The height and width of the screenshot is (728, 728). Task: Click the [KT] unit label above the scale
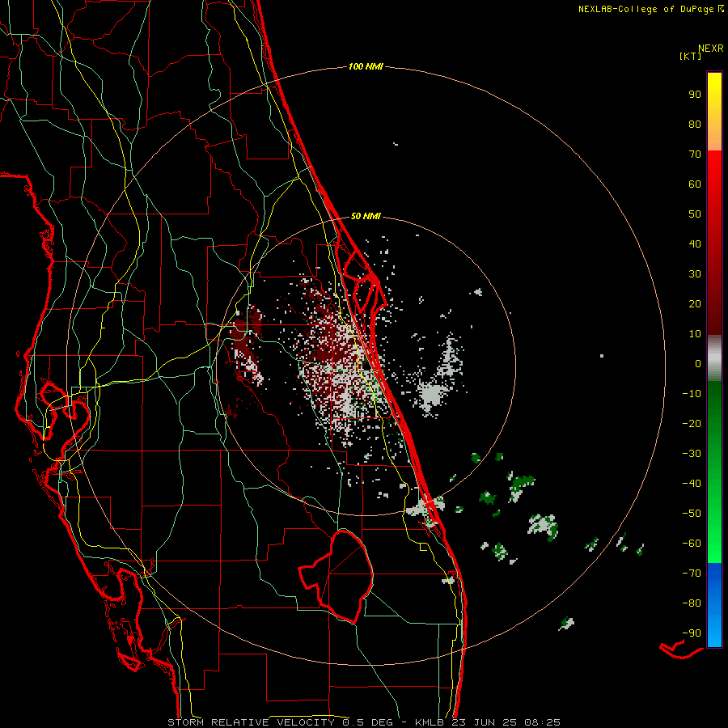tap(691, 56)
